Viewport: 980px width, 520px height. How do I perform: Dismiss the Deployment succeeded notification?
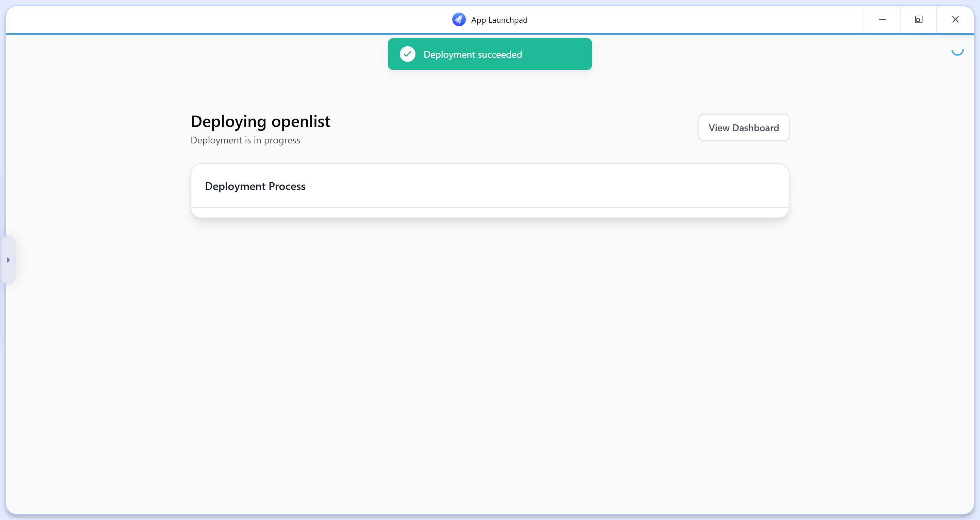(x=490, y=54)
